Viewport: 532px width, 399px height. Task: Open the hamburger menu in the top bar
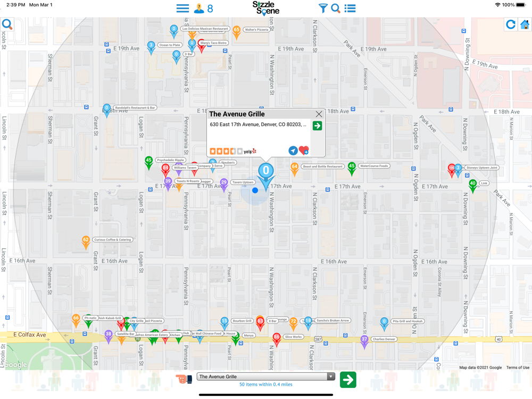pos(182,9)
